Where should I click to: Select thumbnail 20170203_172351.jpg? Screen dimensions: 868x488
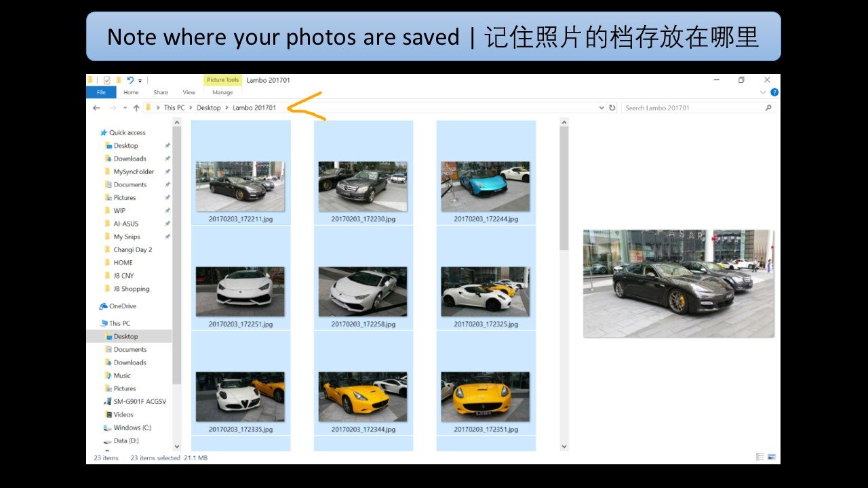[x=486, y=396]
